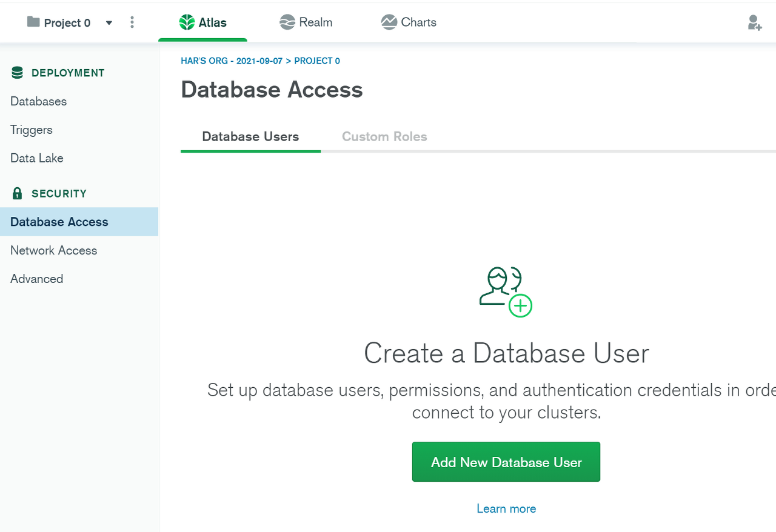Follow the Learn more link
The height and width of the screenshot is (532, 776).
506,508
